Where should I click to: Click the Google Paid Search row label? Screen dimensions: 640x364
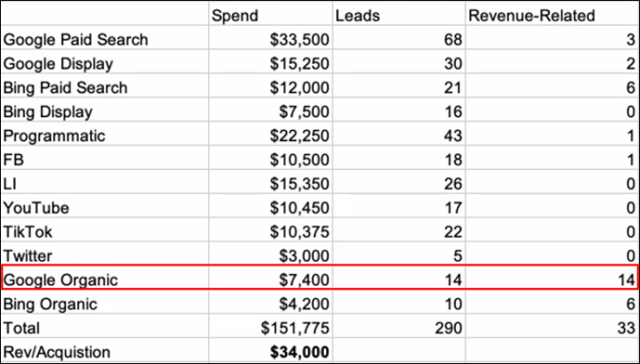pos(75,40)
